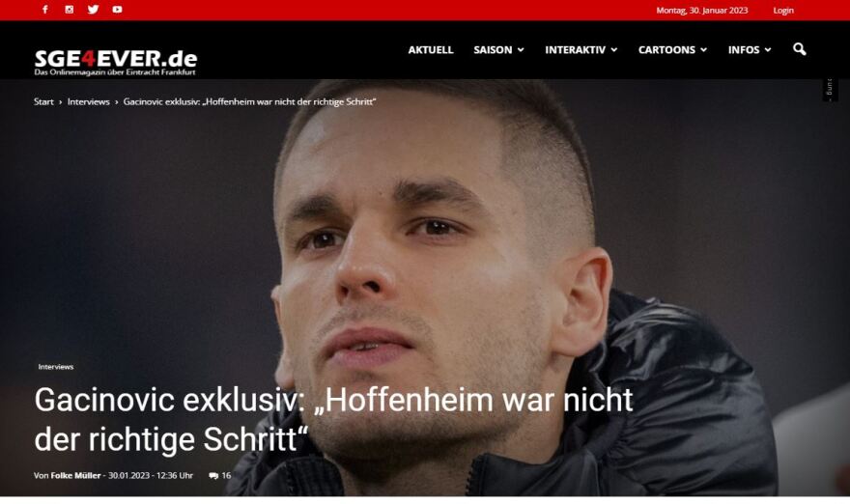Open the Interviews breadcrumb link
850x504 pixels.
point(88,102)
